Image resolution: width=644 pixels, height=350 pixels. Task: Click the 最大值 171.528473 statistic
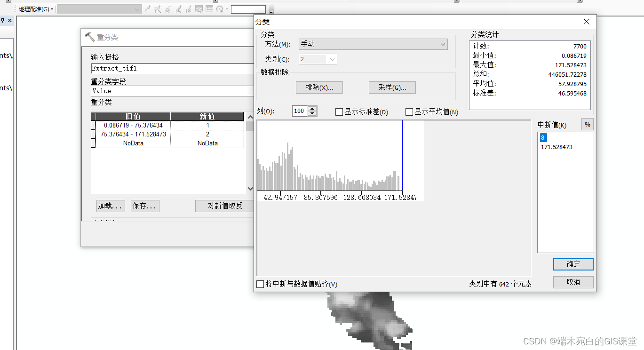(x=530, y=65)
